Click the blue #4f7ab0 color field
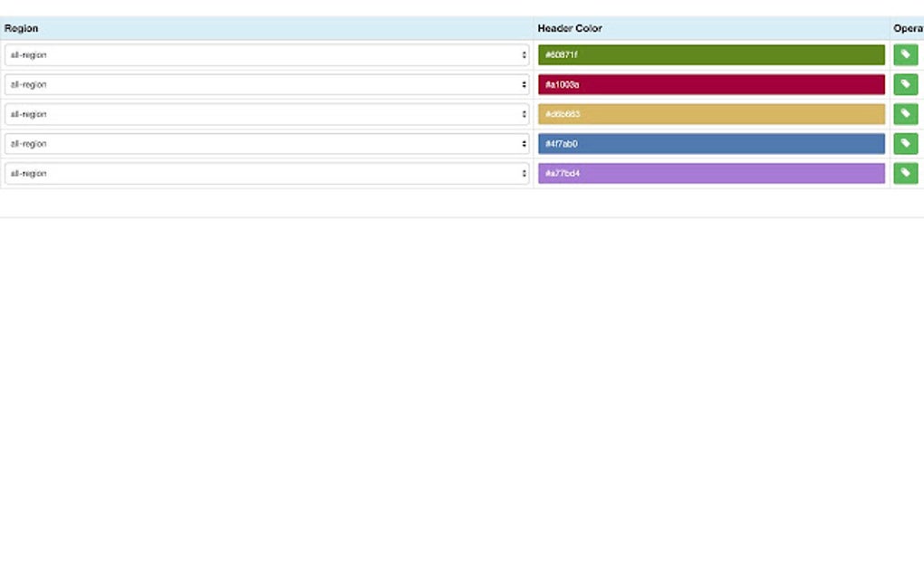Viewport: 924px width, 578px height. click(x=711, y=143)
